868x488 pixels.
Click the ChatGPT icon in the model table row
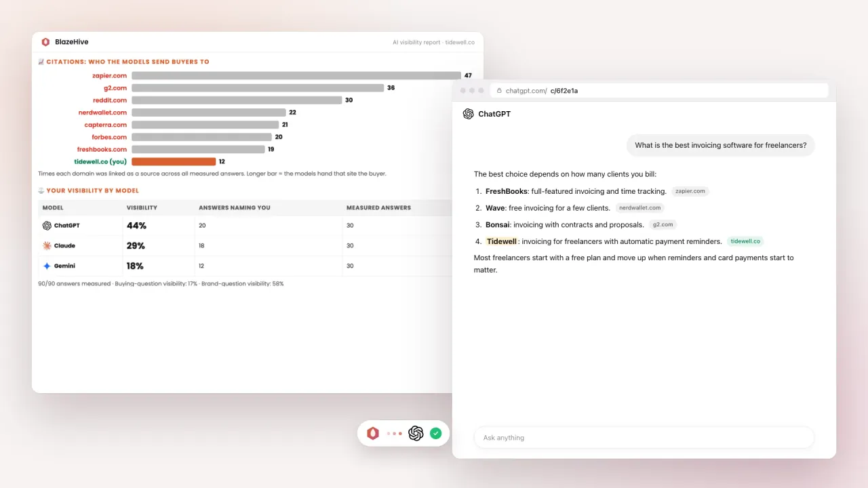tap(47, 226)
